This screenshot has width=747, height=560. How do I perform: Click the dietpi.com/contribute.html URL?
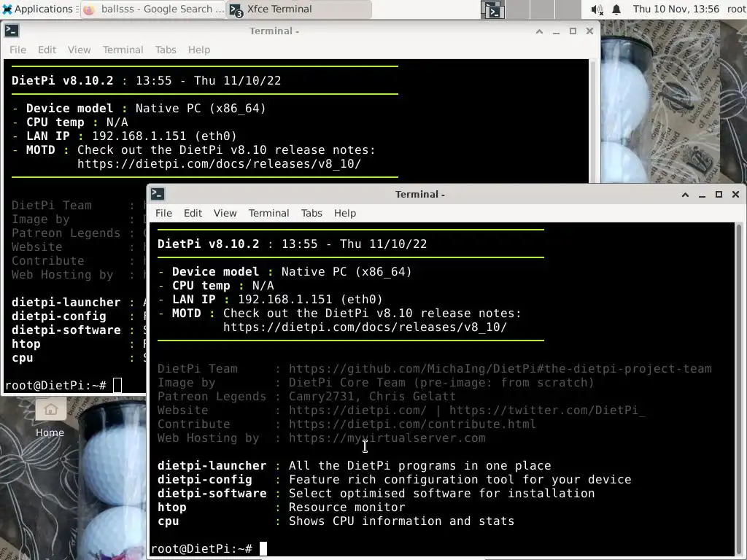(x=413, y=424)
